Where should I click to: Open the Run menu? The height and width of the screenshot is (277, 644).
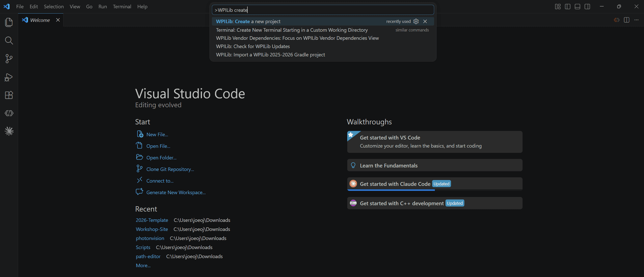point(103,6)
